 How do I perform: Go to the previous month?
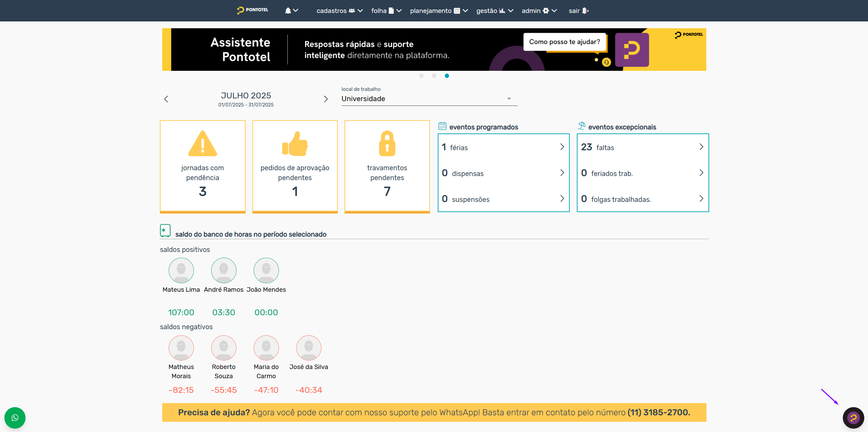(x=166, y=99)
